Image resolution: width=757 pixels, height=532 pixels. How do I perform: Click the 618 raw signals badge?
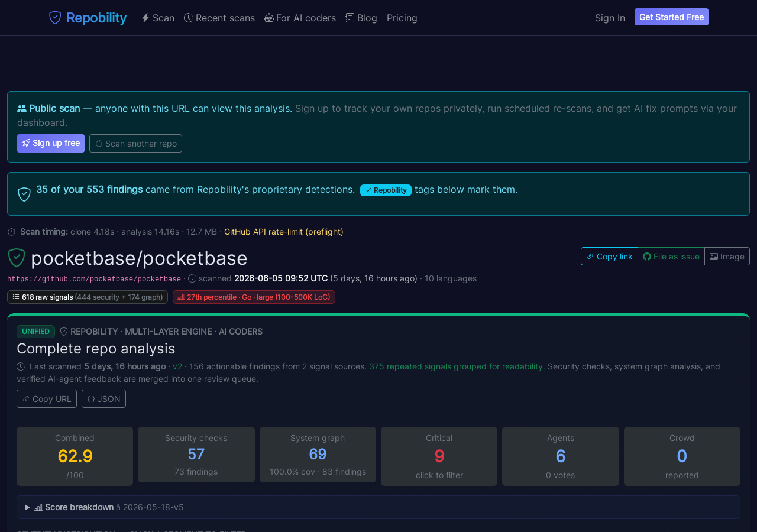(x=88, y=297)
